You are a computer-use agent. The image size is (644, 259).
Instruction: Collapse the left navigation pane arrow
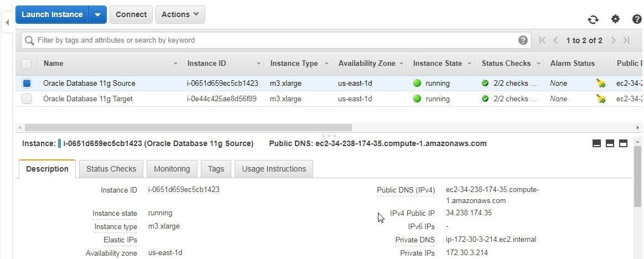(x=7, y=22)
